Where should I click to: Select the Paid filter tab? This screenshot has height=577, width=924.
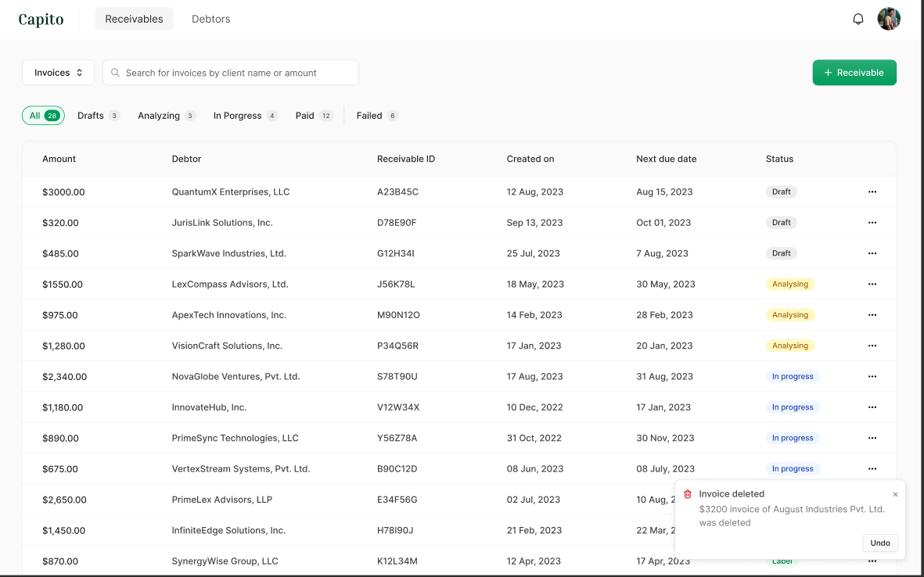tap(314, 116)
